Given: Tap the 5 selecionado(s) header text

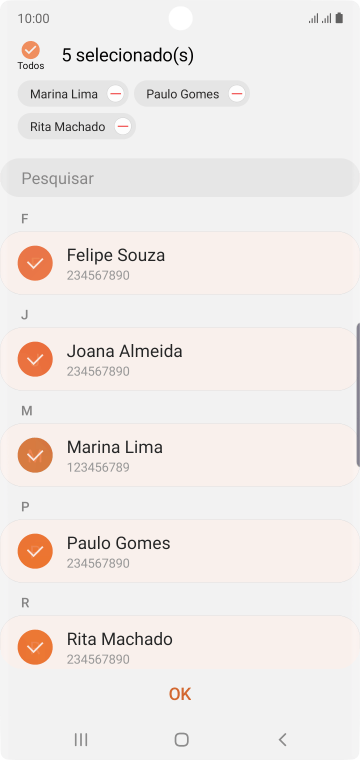Looking at the screenshot, I should point(128,55).
